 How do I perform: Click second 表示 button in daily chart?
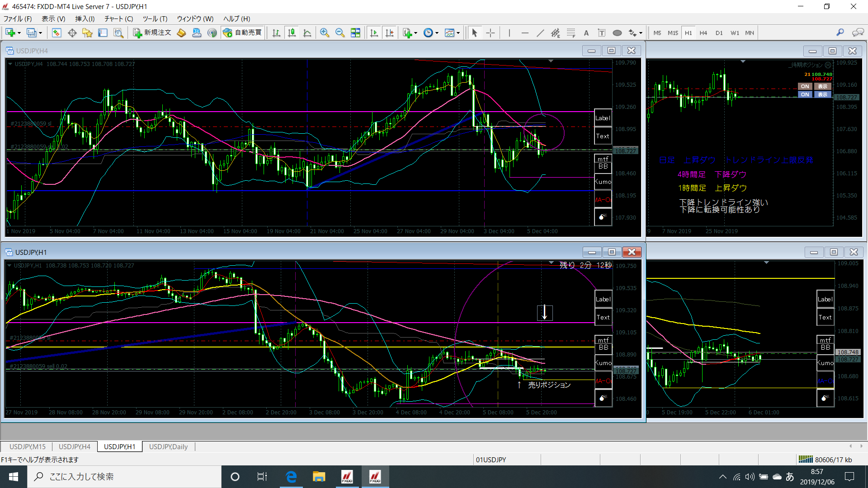822,94
